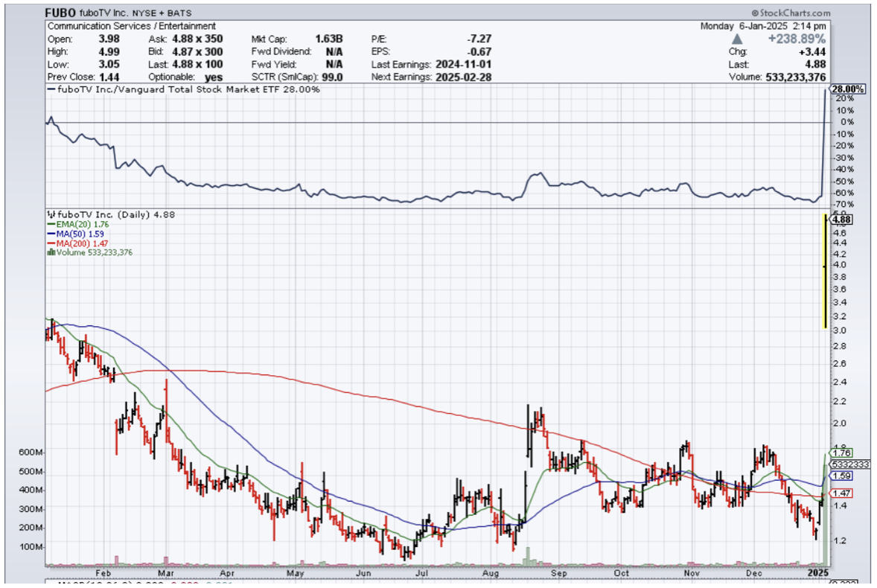Click the red MA(200) line marker
Screen dimensions: 877x588
click(50, 243)
